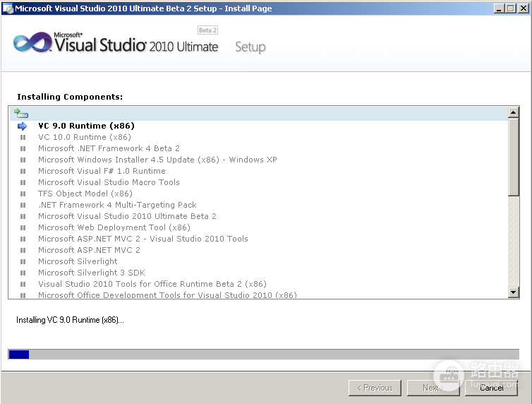Click the setup icon in the title bar
Screen dimensions: 532x404
8,8
